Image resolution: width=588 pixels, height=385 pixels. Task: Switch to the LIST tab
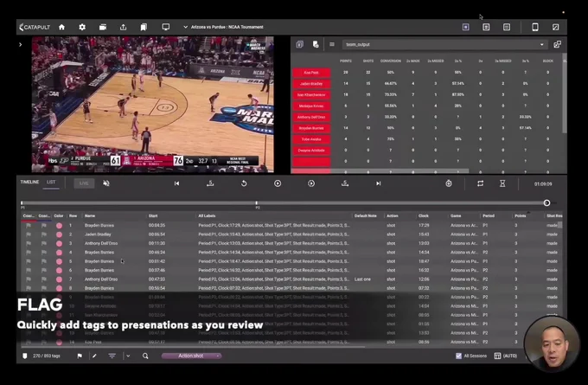51,182
